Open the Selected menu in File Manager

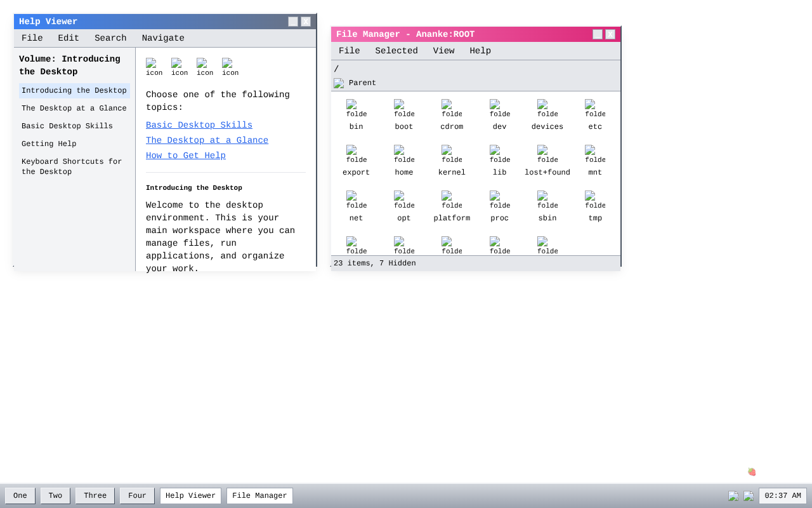coord(396,51)
